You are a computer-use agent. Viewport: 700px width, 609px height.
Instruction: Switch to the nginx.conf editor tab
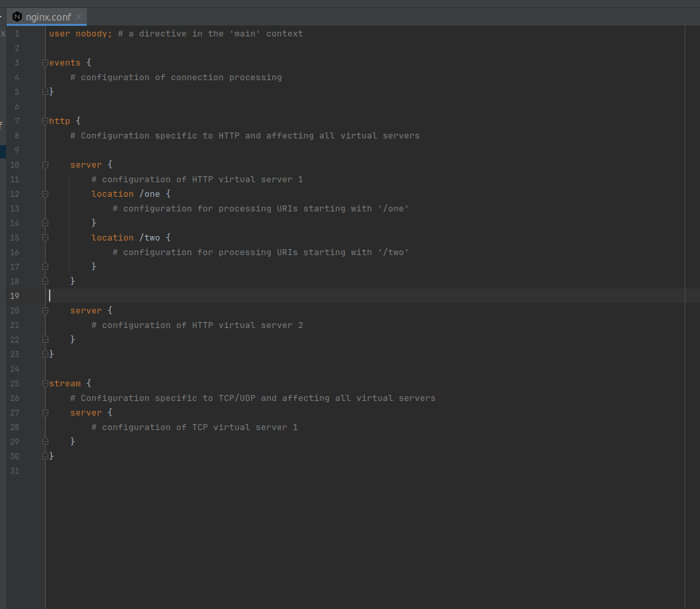pos(46,17)
